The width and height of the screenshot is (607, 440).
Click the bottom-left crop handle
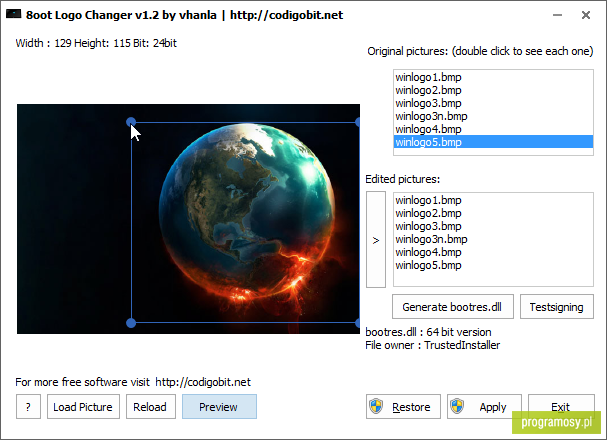131,323
